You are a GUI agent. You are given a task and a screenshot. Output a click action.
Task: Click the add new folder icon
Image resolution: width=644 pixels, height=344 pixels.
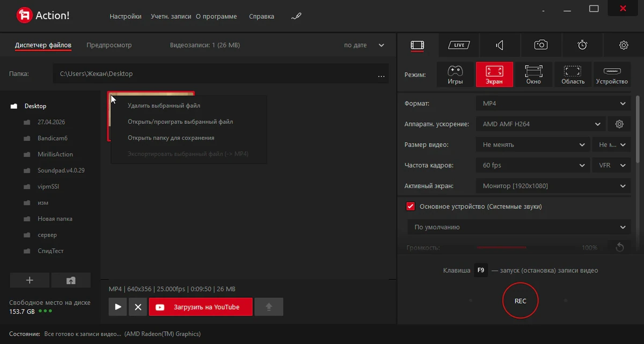coord(30,280)
